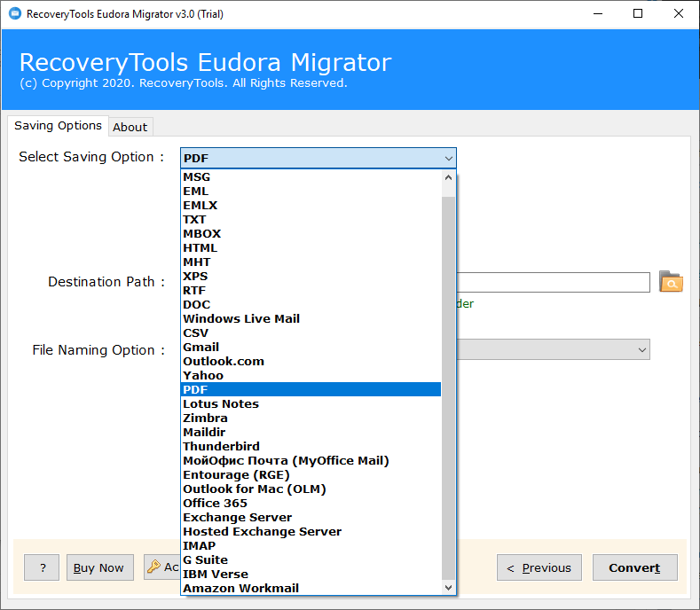Image resolution: width=700 pixels, height=610 pixels.
Task: Pick EMLX format option
Action: click(311, 206)
